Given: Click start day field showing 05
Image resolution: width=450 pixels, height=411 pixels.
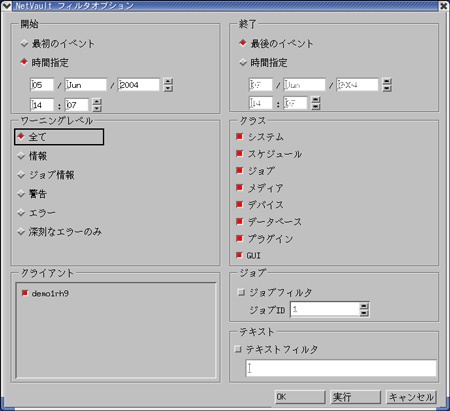Looking at the screenshot, I should pyautogui.click(x=42, y=85).
